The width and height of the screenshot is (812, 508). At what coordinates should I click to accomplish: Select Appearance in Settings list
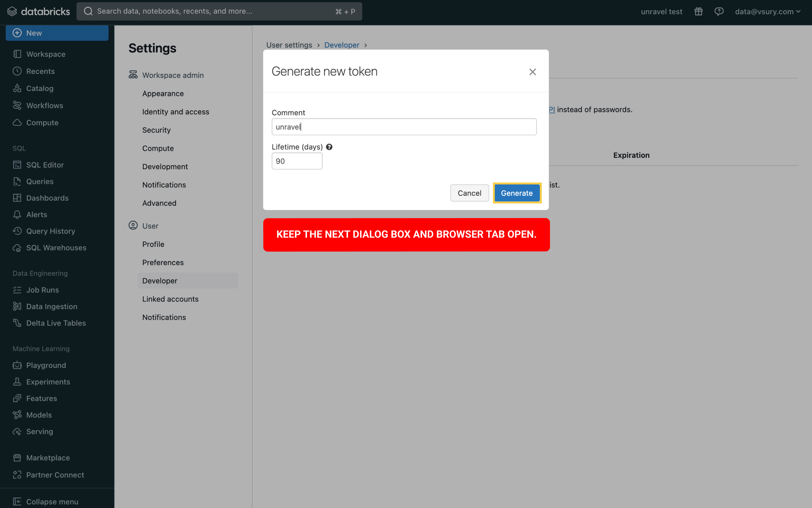click(x=163, y=93)
